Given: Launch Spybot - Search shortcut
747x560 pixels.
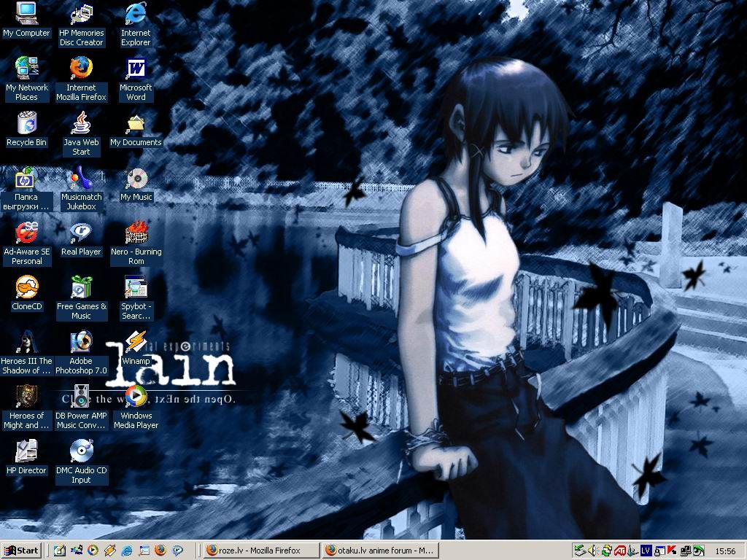Looking at the screenshot, I should 136,298.
